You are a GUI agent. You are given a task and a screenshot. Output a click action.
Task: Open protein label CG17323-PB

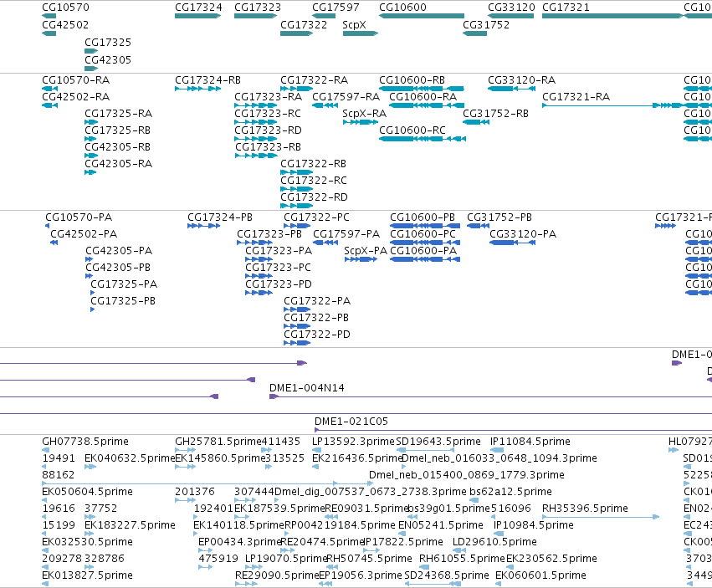pos(269,234)
